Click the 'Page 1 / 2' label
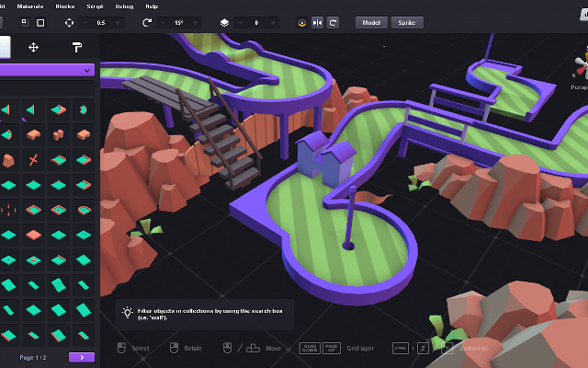 click(x=33, y=358)
